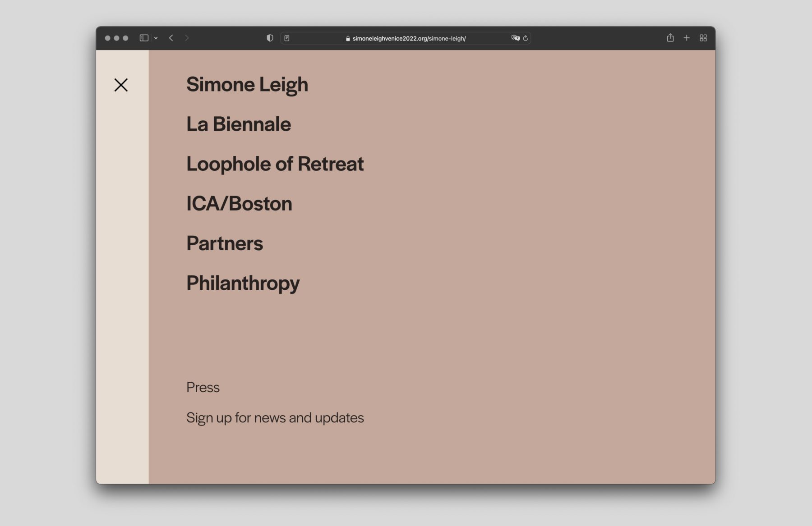
Task: Open the privacy report shield icon
Action: tap(270, 38)
